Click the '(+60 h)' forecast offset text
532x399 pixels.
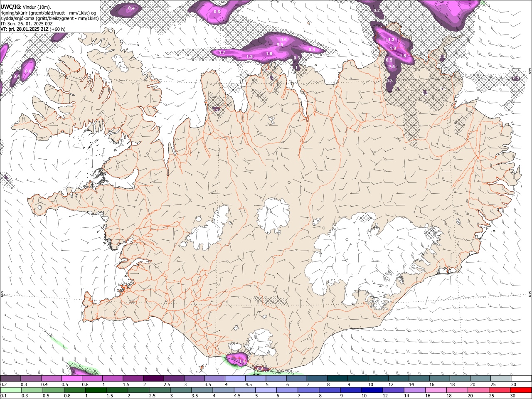[58, 29]
